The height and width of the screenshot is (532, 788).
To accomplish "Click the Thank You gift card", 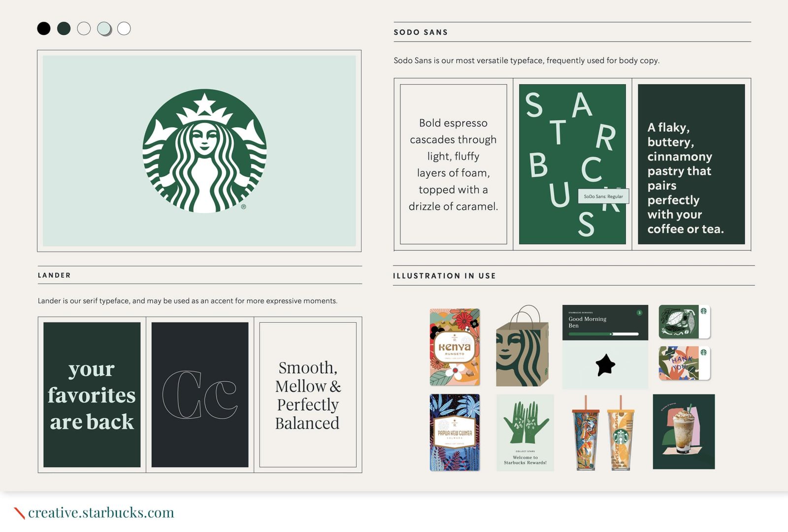I will click(685, 363).
